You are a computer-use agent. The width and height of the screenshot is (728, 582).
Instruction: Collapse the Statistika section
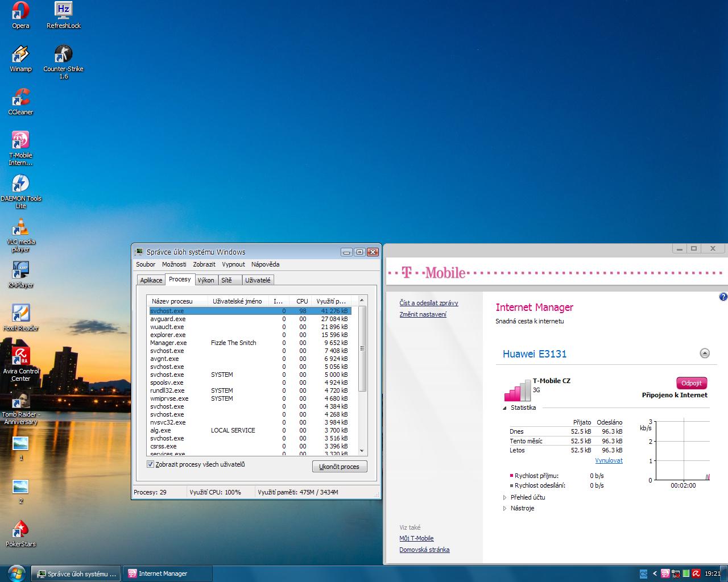[x=504, y=408]
